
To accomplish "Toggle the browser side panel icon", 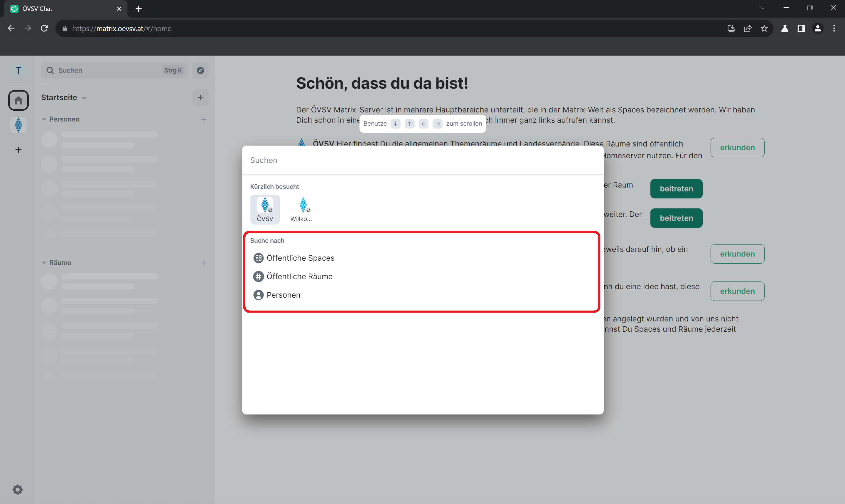I will click(x=801, y=28).
